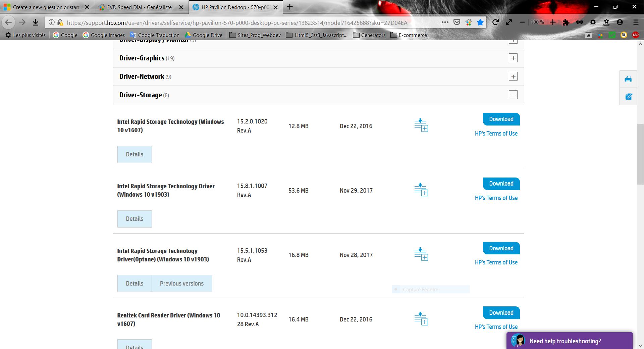Open the Google Traduction bookmark

coord(155,35)
